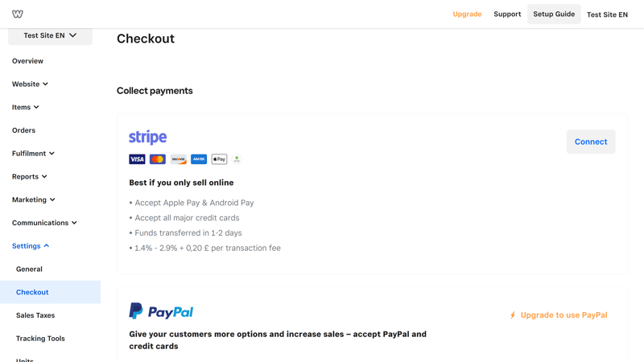Collapse the Settings sidebar section
The image size is (644, 362).
[x=31, y=246]
